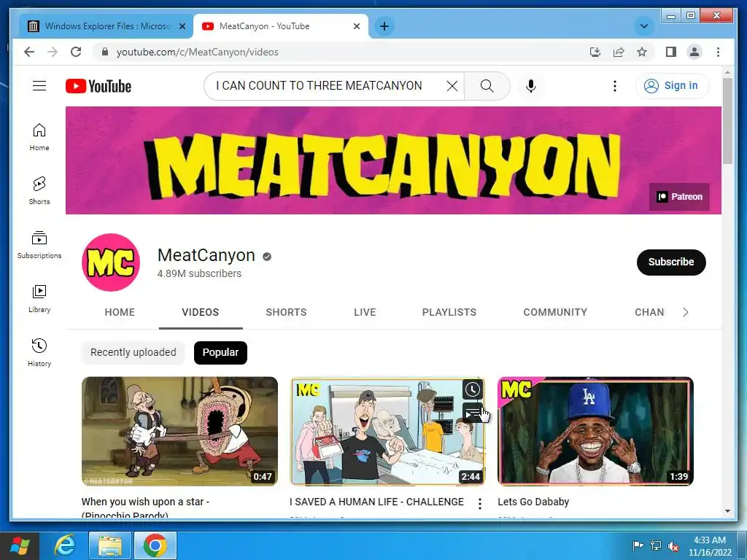Open Chrome profile avatar
This screenshot has height=560, width=747.
click(x=694, y=52)
